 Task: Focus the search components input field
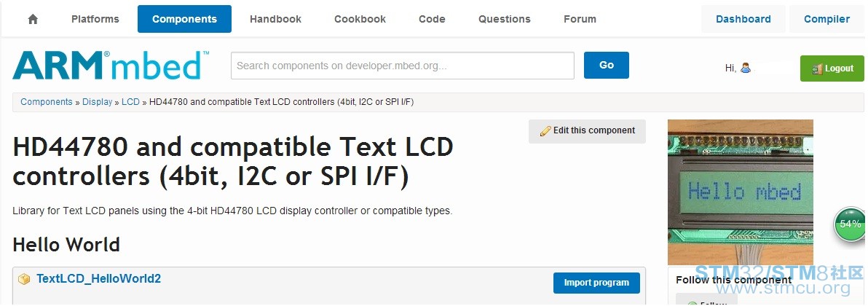coord(403,66)
